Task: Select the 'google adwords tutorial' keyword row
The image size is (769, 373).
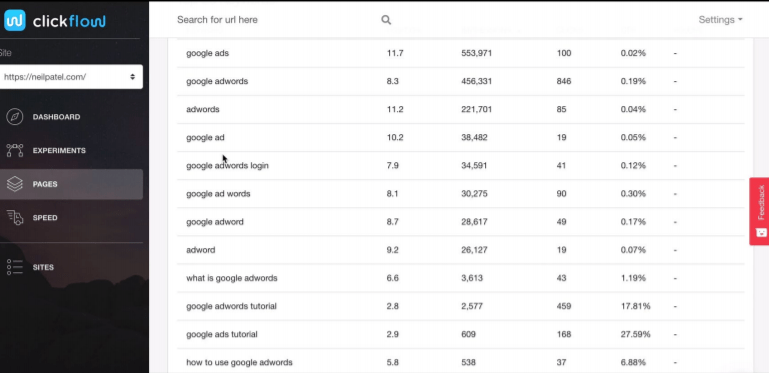Action: click(461, 306)
